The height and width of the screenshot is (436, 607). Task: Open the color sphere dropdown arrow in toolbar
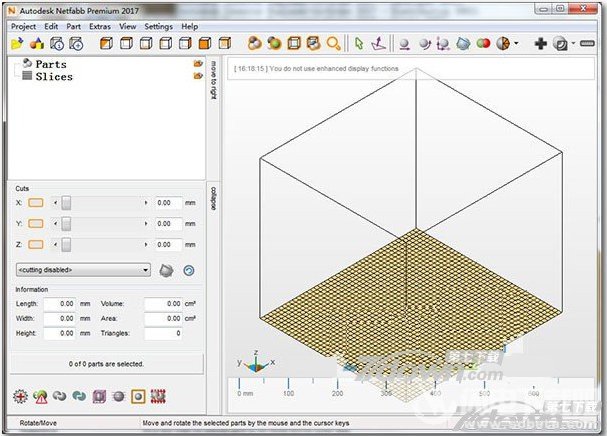pyautogui.click(x=516, y=44)
